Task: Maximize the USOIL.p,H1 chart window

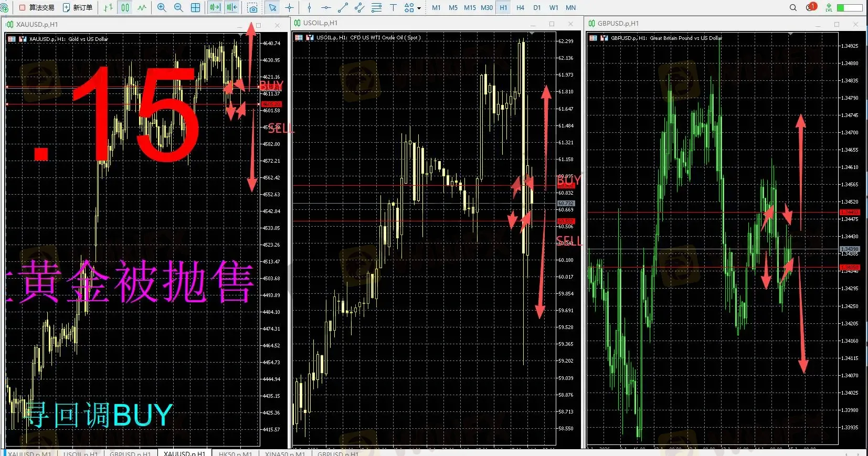Action: (552, 24)
